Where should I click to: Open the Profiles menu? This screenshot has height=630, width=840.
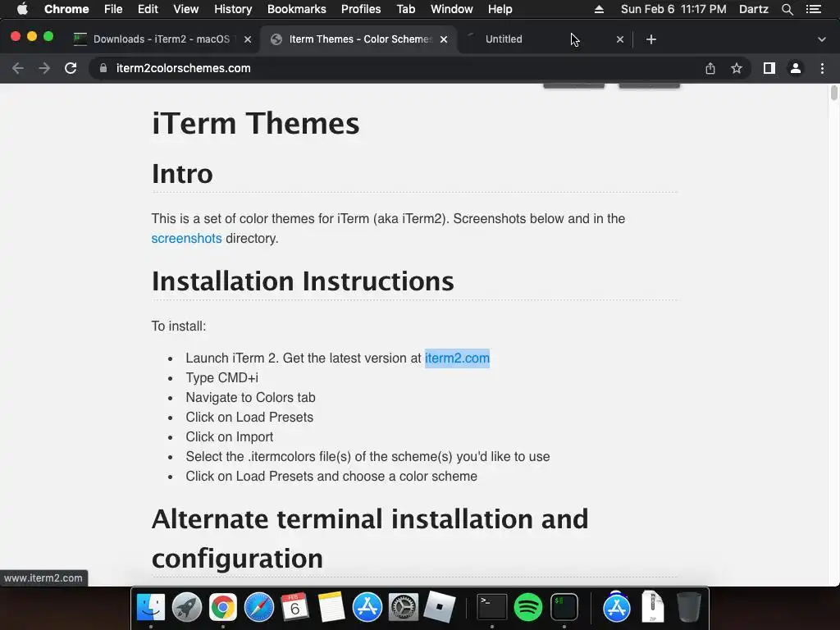pos(361,9)
